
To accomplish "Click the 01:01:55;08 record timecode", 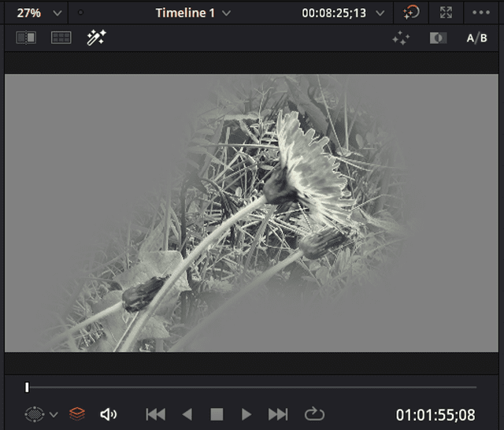I will tap(435, 415).
